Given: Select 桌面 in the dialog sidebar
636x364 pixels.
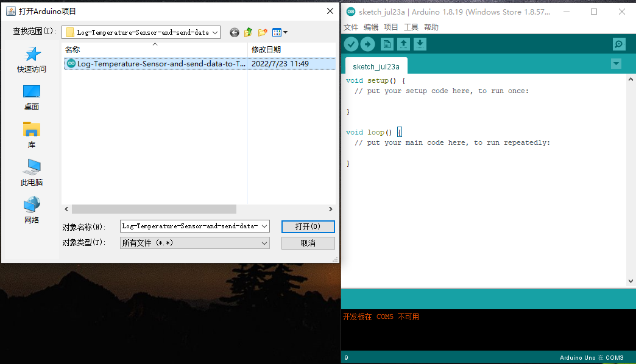Looking at the screenshot, I should (x=32, y=97).
